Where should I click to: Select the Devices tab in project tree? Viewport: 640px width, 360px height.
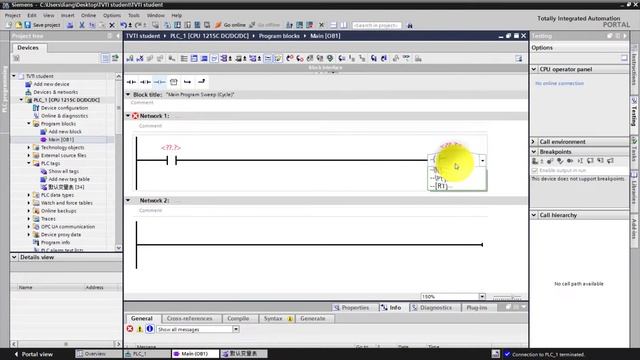tap(28, 48)
